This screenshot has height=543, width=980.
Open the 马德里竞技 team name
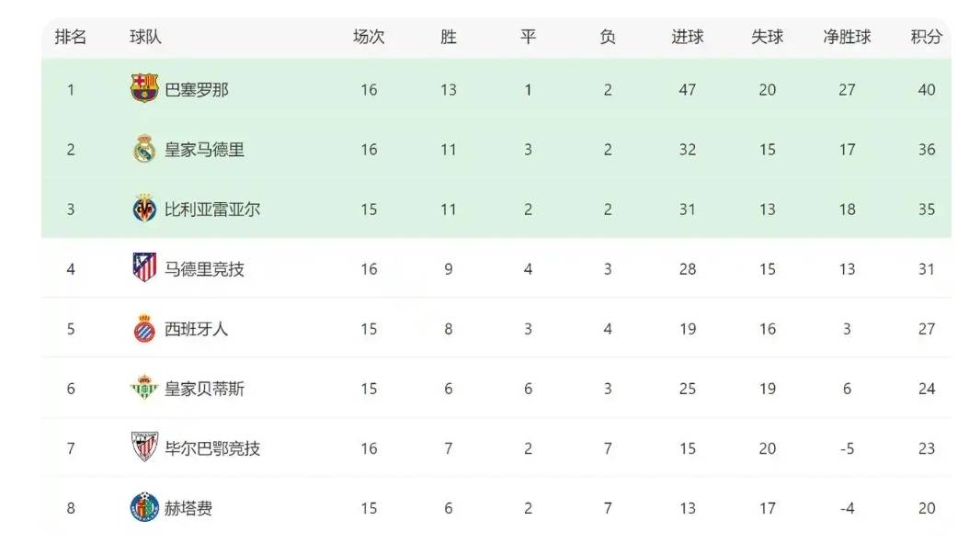tap(204, 269)
